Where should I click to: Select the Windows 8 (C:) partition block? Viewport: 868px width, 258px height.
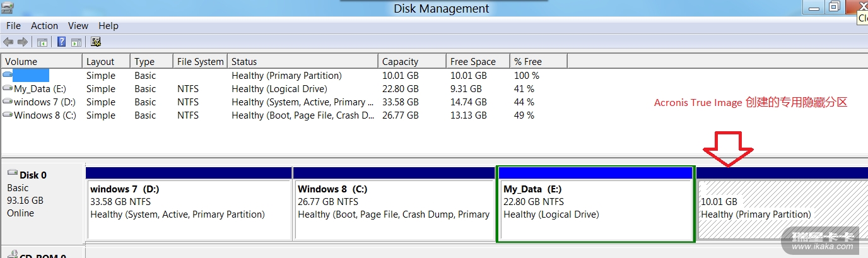[x=394, y=209]
